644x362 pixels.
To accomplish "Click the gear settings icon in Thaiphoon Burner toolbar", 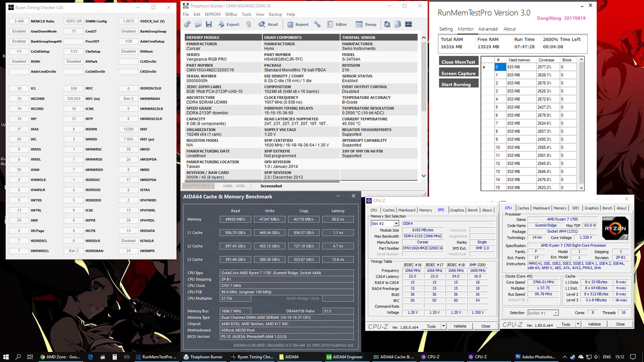I will point(187,24).
